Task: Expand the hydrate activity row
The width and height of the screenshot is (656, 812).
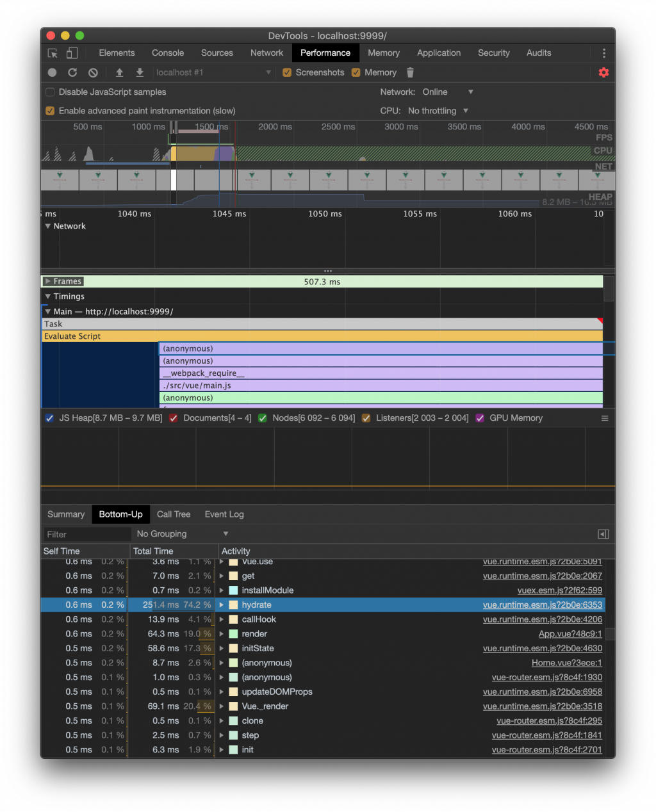Action: tap(222, 605)
